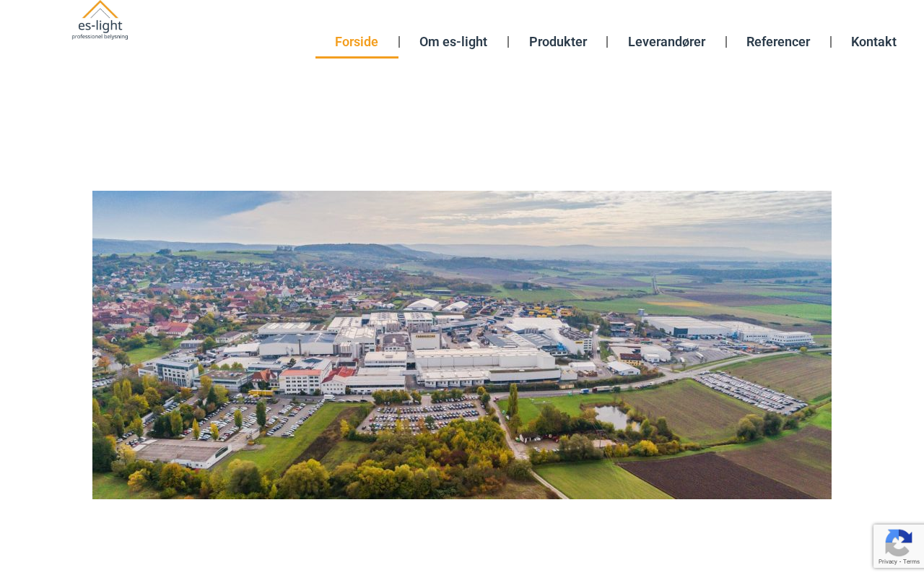This screenshot has height=578, width=924.
Task: Click the 'es-light' logo wordmark text
Action: tap(100, 26)
